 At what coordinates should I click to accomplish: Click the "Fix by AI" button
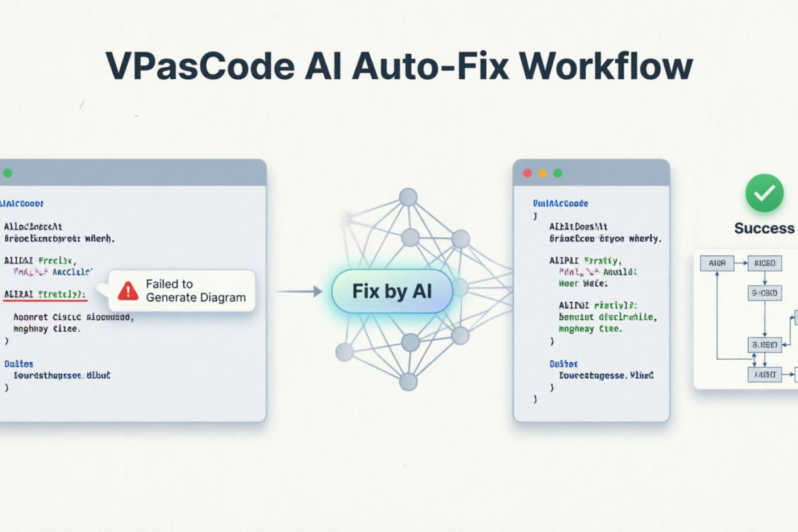tap(392, 291)
